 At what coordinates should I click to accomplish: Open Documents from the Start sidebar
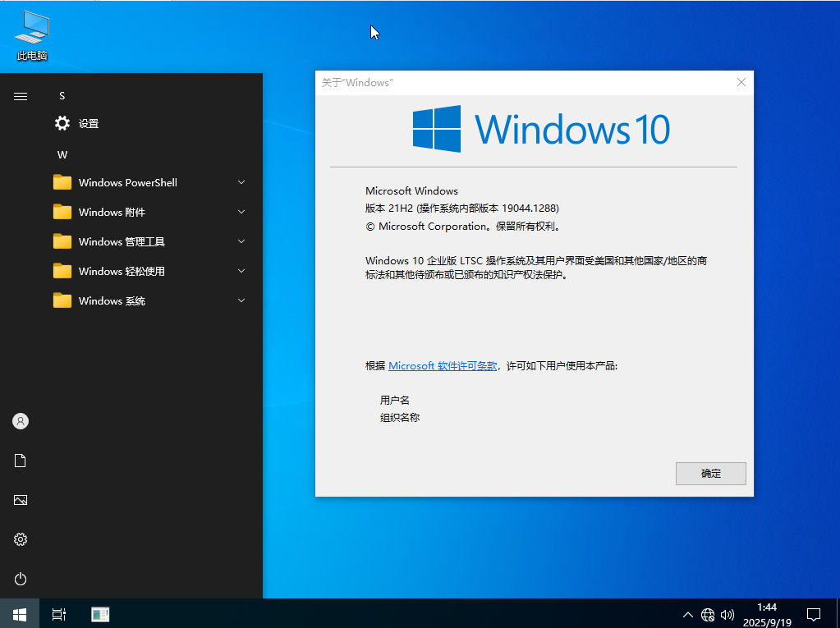click(21, 461)
